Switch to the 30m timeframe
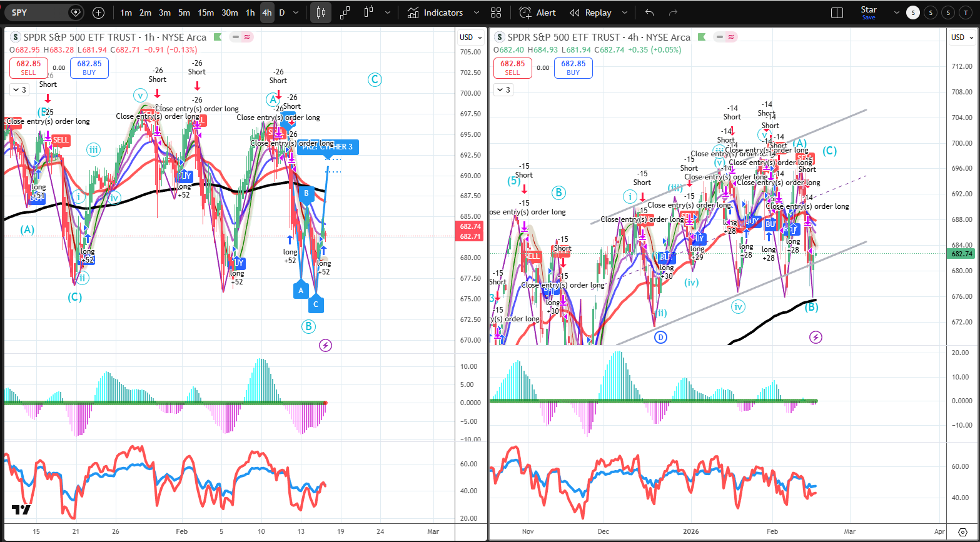This screenshot has width=980, height=542. 230,13
